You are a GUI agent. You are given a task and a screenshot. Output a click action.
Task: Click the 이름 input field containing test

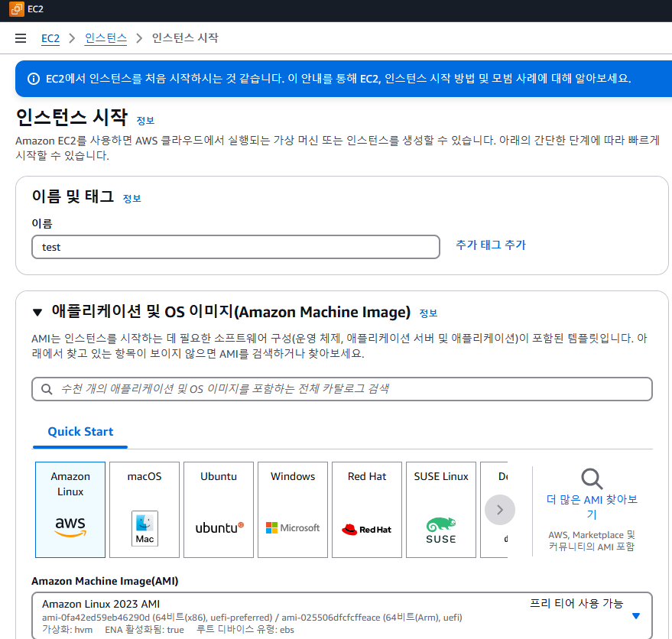click(235, 247)
